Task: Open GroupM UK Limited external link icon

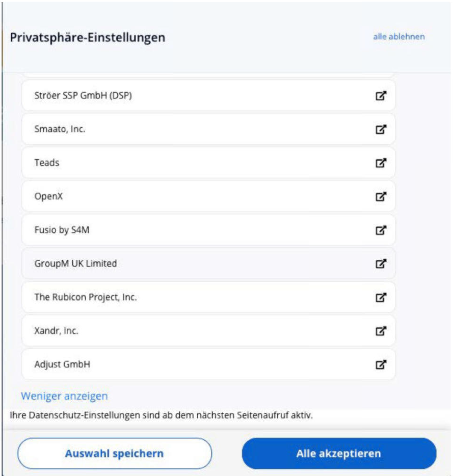Action: click(381, 264)
